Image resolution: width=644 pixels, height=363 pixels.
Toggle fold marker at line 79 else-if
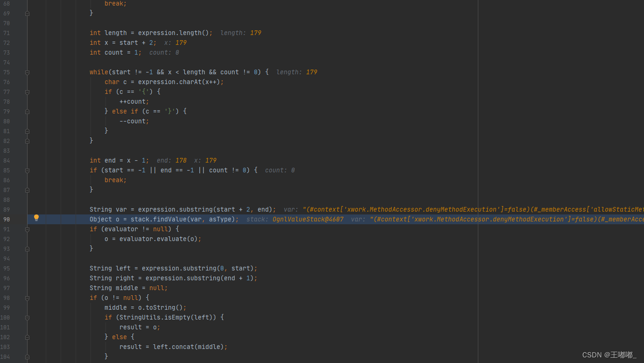(x=27, y=112)
